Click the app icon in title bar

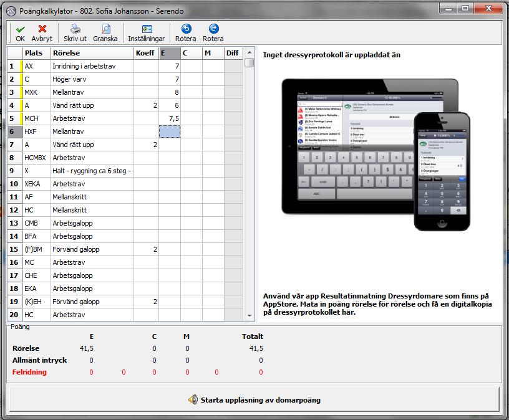11,11
